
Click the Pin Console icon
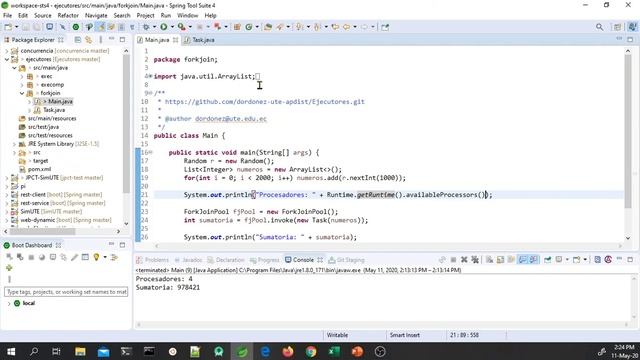[548, 260]
